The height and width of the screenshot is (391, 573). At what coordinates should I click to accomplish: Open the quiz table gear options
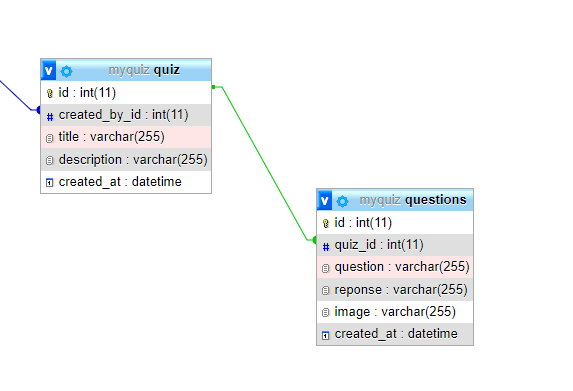[66, 71]
